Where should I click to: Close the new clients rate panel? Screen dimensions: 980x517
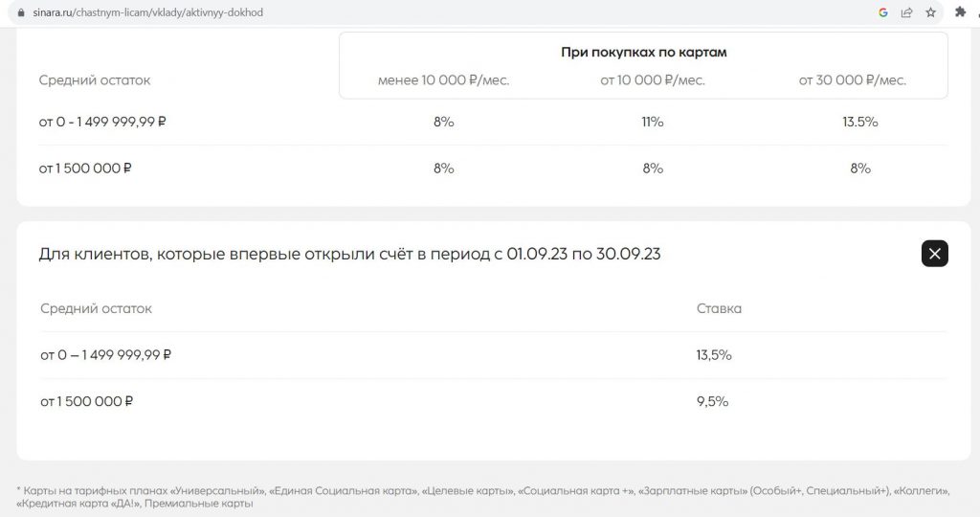[x=934, y=253]
